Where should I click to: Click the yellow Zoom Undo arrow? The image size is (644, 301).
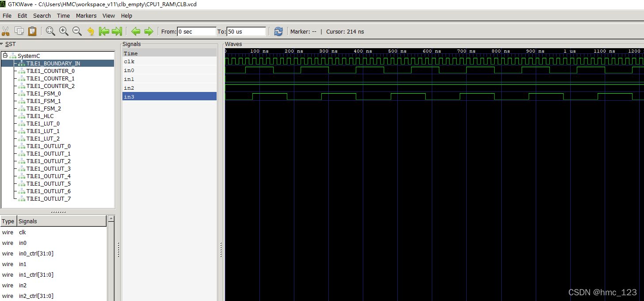click(x=91, y=31)
